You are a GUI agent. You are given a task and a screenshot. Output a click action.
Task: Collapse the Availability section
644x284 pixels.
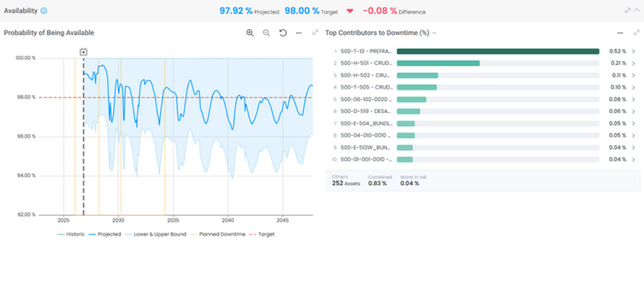636,11
